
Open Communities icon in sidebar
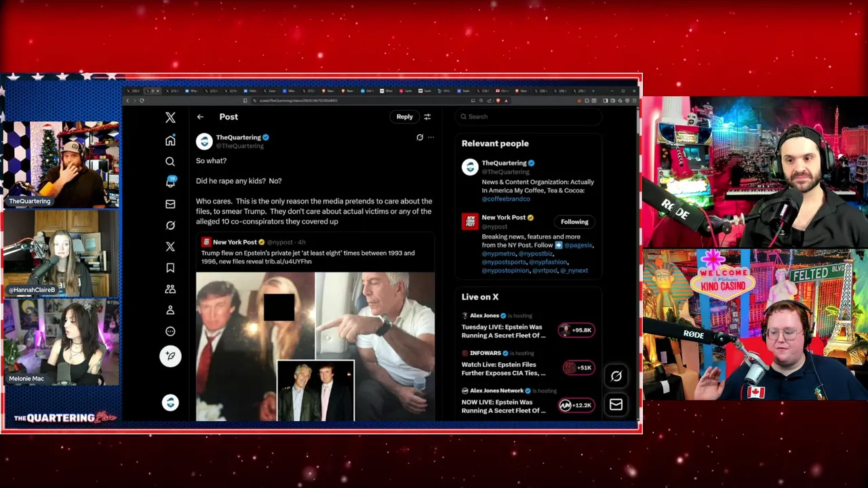[170, 289]
